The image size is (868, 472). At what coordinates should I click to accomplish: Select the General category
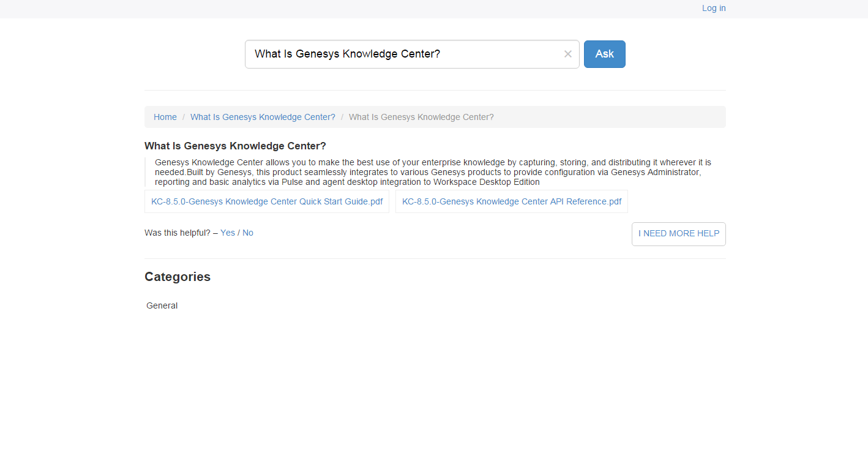click(162, 305)
